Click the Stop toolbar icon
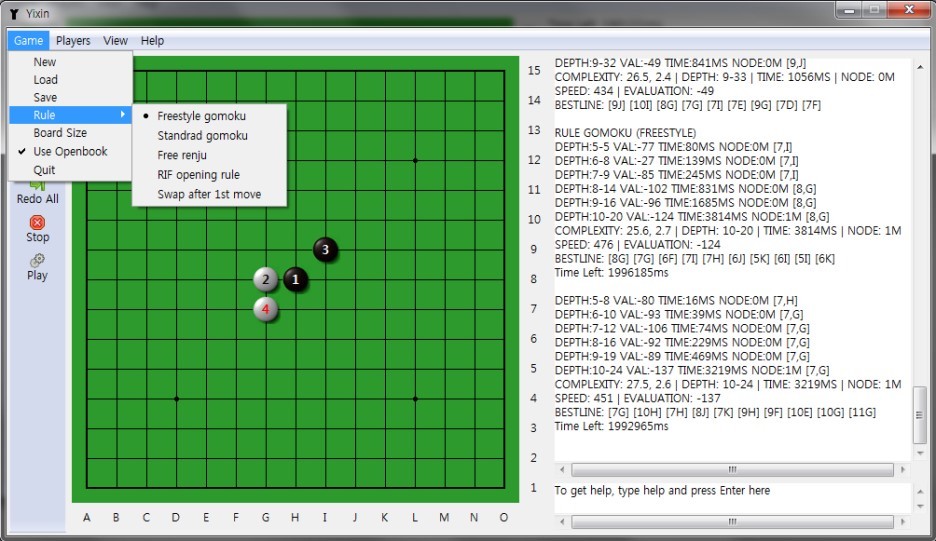Image resolution: width=936 pixels, height=541 pixels. pyautogui.click(x=37, y=222)
